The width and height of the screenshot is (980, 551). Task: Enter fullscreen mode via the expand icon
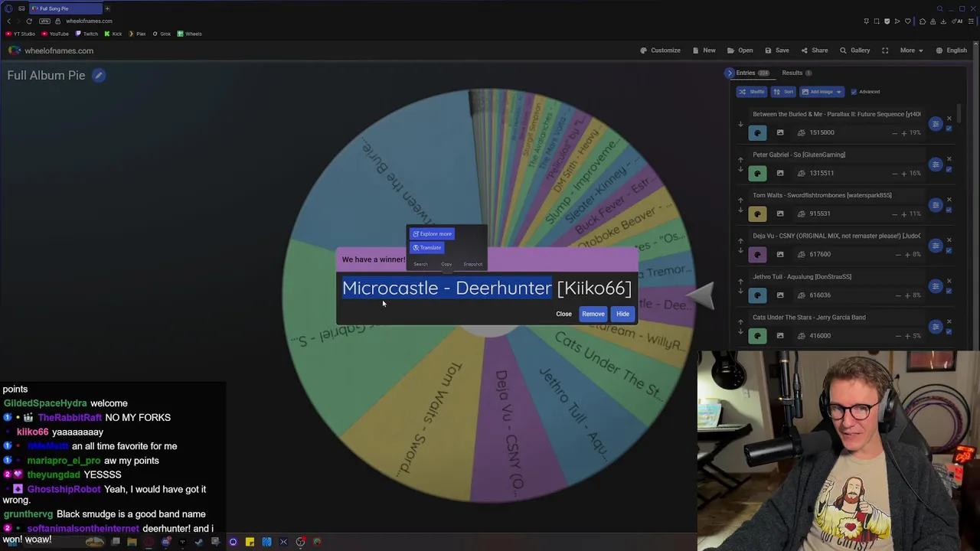[x=885, y=51]
